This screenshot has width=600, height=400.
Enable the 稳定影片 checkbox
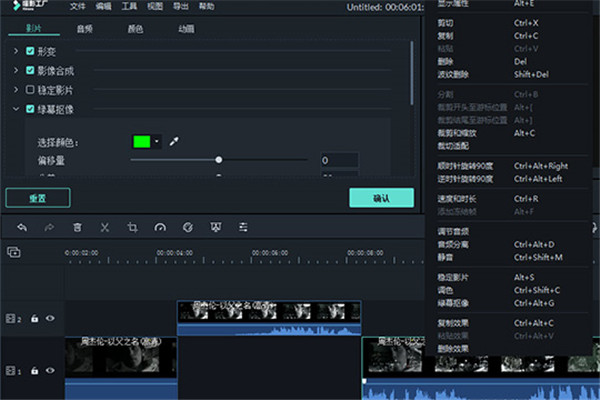coord(30,89)
